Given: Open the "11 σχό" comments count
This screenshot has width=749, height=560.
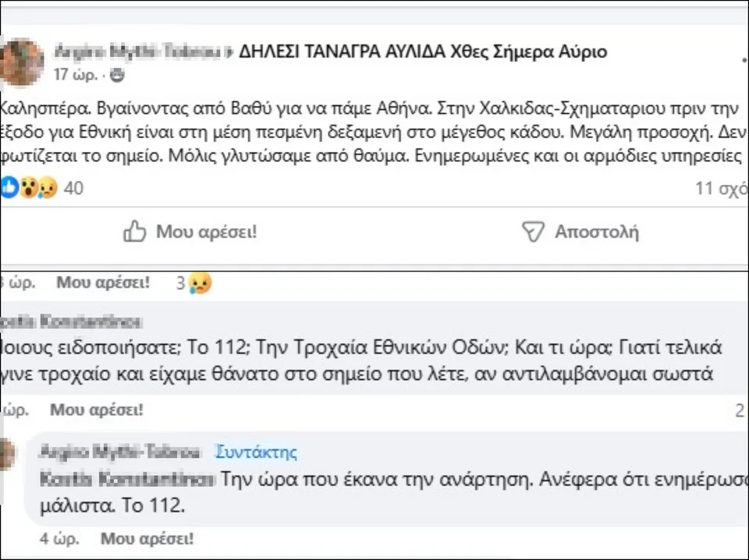Looking at the screenshot, I should click(x=721, y=188).
